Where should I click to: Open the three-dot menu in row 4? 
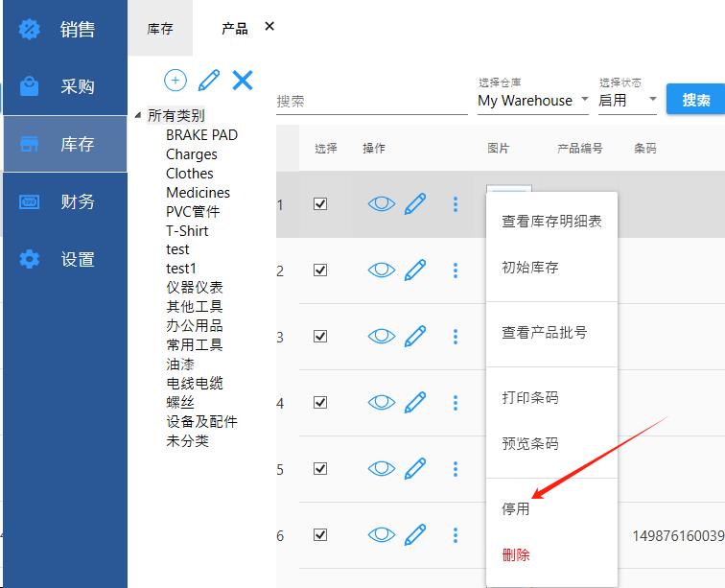tap(456, 403)
